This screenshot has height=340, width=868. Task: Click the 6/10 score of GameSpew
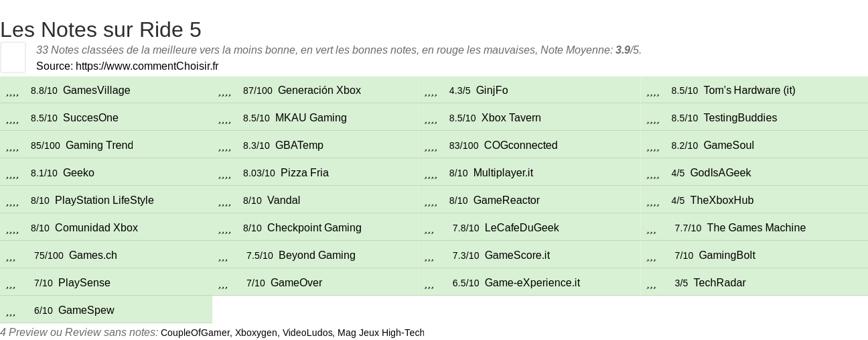pos(44,310)
